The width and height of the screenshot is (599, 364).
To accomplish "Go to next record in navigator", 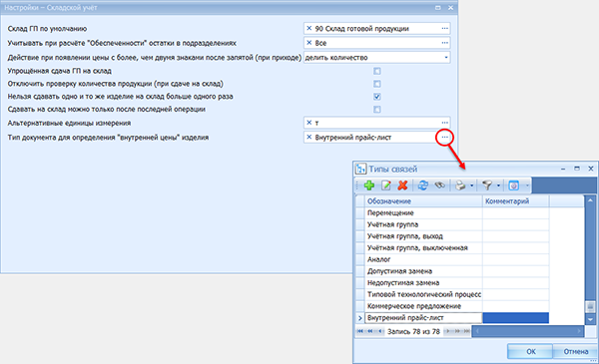I will [447, 331].
